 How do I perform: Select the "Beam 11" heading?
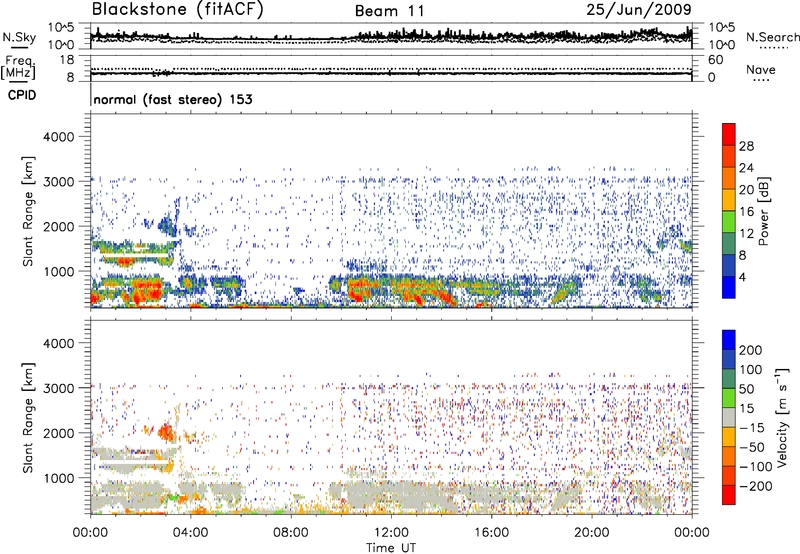tap(390, 11)
